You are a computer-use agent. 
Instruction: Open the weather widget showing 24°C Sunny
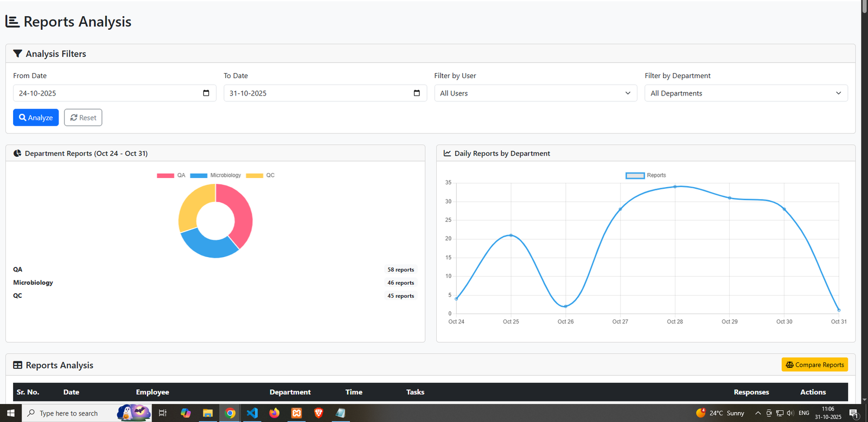pyautogui.click(x=720, y=413)
